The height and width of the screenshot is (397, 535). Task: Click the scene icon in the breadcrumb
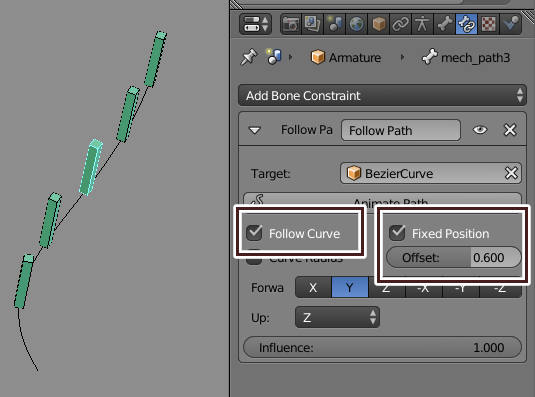(273, 57)
